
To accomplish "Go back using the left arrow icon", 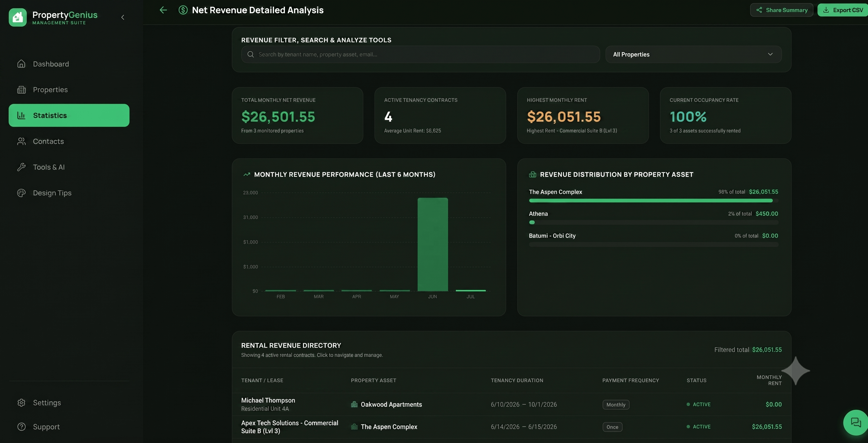I will tap(163, 10).
